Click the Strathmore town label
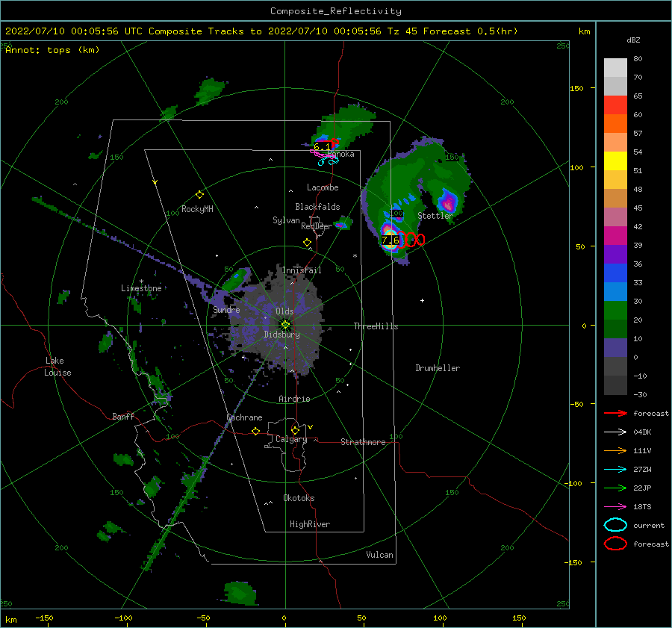 363,442
